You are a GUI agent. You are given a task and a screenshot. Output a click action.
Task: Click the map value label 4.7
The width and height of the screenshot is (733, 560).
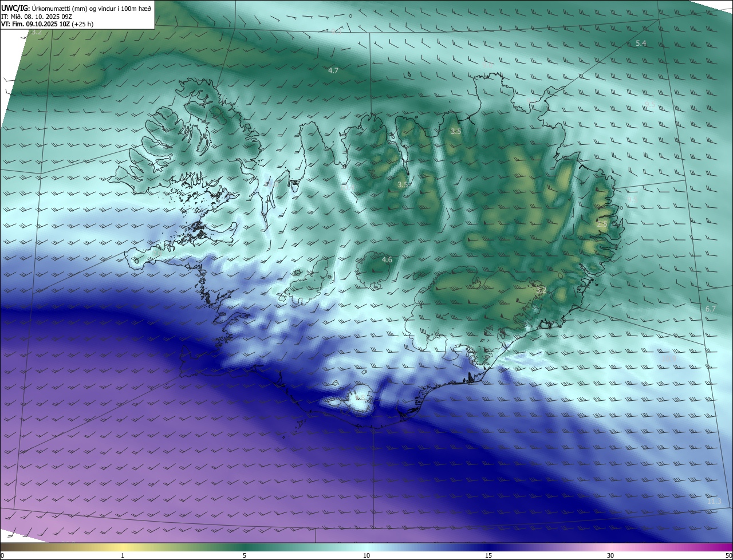(x=333, y=70)
